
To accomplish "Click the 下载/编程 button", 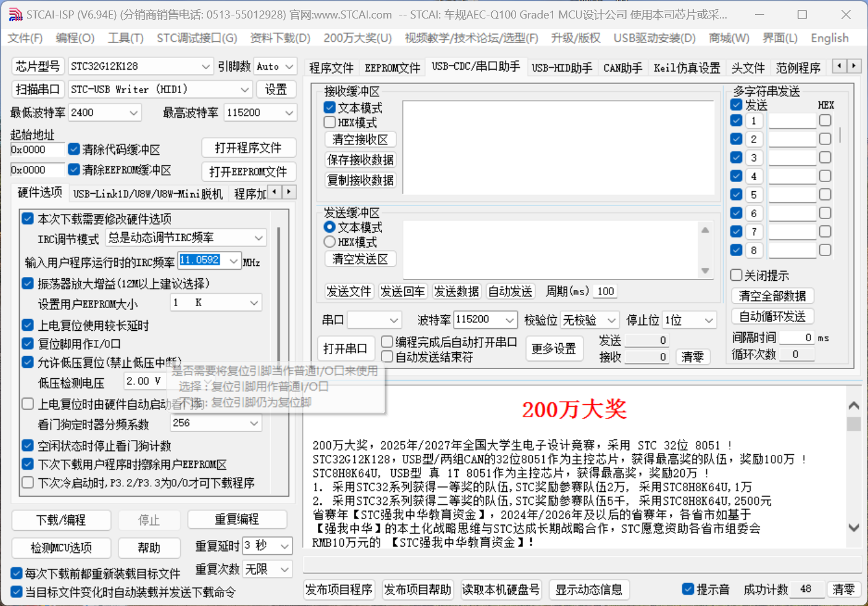I will pos(61,520).
